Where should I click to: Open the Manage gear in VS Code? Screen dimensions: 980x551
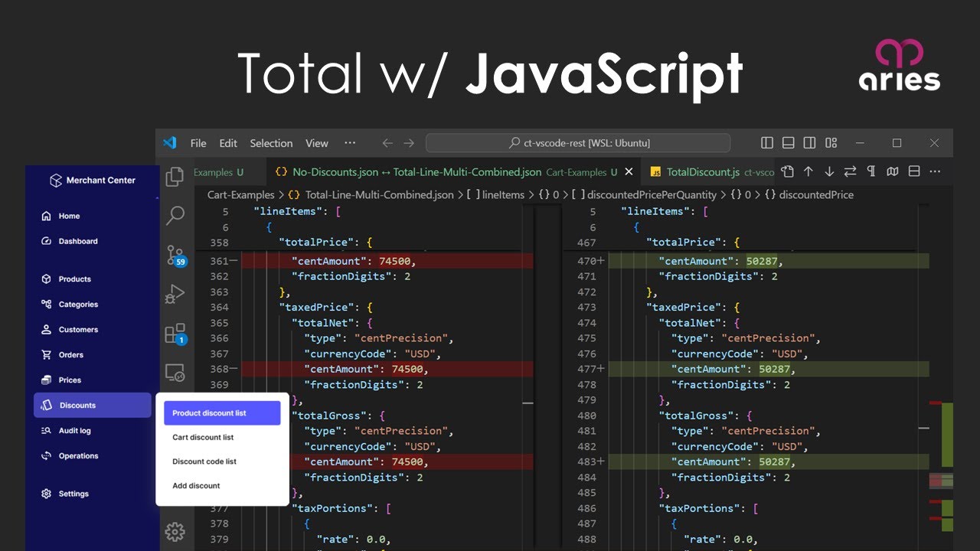(x=175, y=531)
